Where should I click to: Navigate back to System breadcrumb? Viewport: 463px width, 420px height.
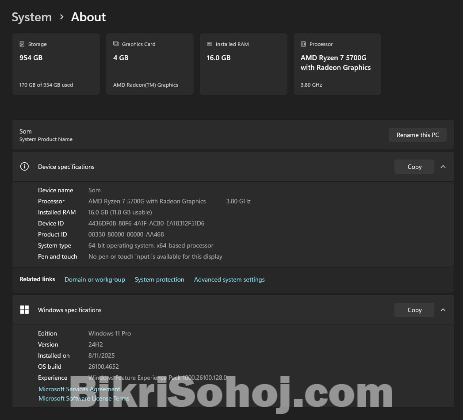32,17
